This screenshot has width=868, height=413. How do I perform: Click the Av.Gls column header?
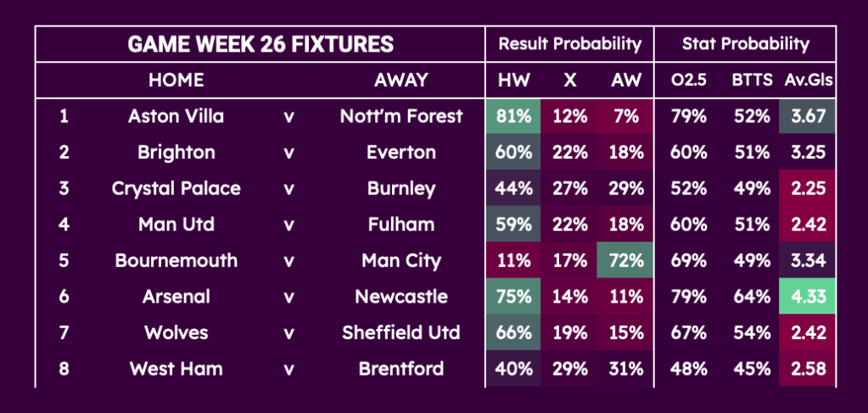pyautogui.click(x=808, y=81)
